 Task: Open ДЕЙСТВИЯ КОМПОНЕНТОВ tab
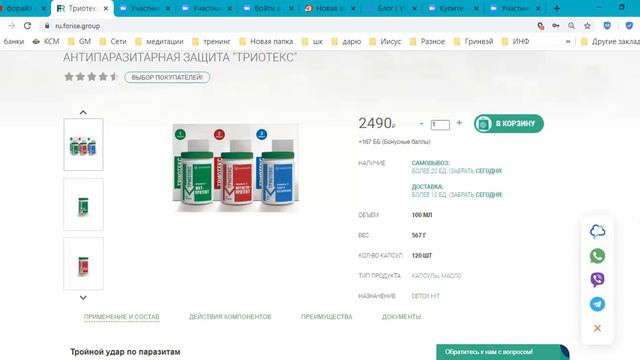(230, 317)
